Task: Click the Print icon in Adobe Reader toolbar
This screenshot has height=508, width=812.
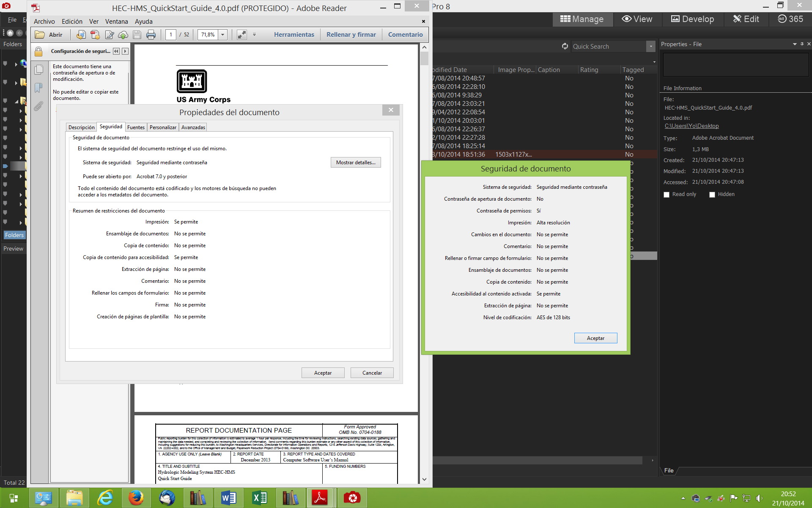Action: point(151,35)
